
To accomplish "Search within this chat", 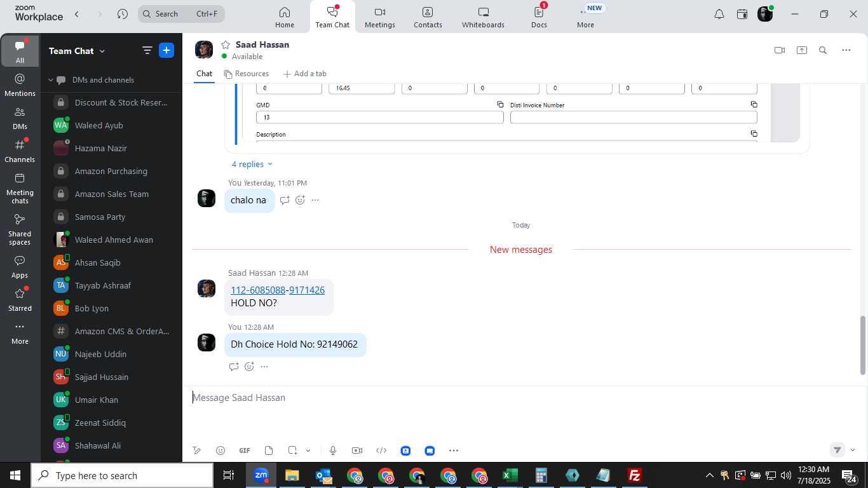I will click(x=823, y=50).
